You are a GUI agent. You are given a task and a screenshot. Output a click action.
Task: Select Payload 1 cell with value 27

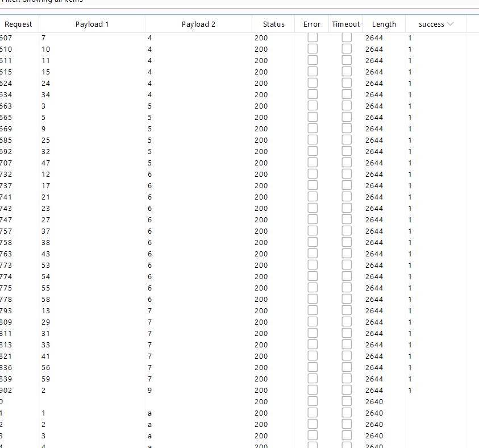[46, 219]
